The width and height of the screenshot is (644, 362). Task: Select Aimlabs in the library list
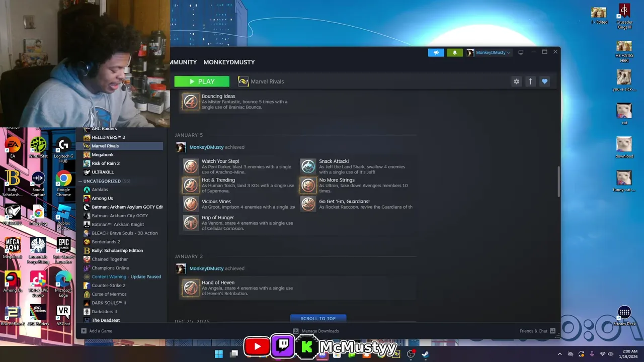coord(100,190)
